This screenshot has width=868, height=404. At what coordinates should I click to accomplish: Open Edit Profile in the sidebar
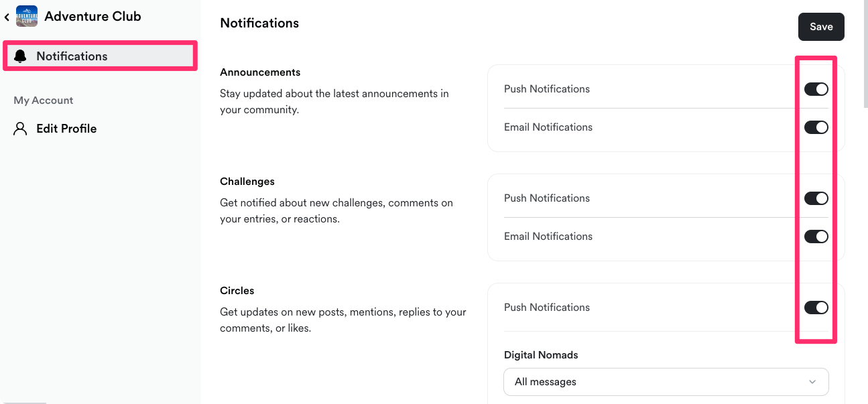click(66, 129)
